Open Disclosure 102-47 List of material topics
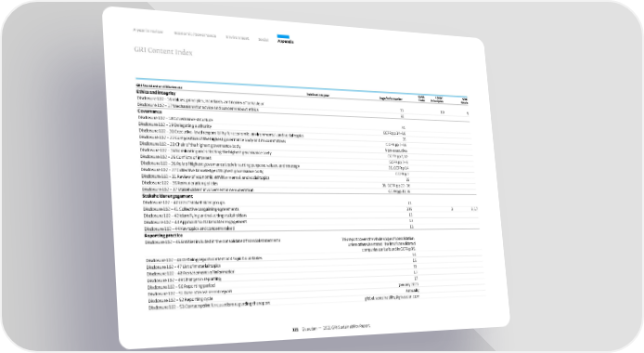The width and height of the screenshot is (644, 353). tap(184, 267)
